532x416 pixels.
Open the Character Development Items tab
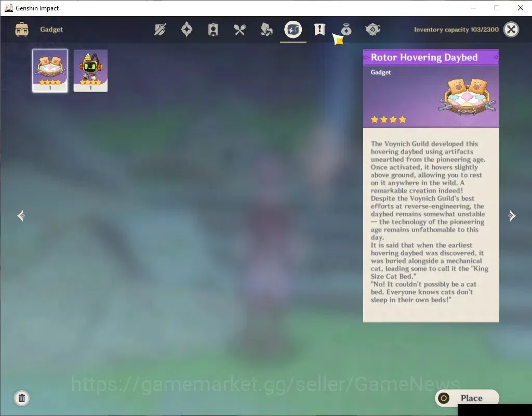click(213, 30)
